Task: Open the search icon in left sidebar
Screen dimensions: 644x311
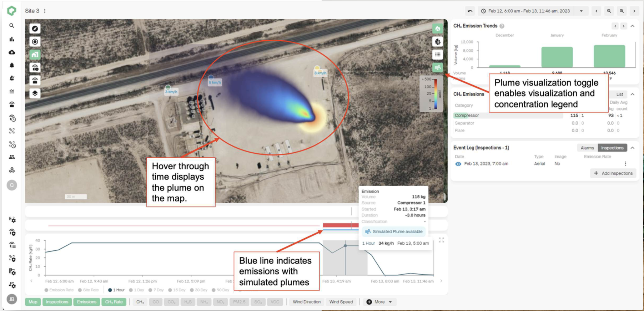Action: pos(12,26)
